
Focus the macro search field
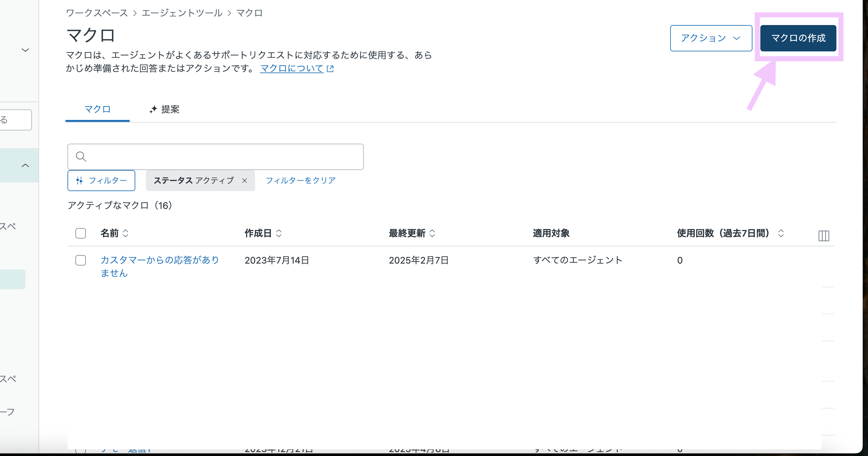[223, 157]
